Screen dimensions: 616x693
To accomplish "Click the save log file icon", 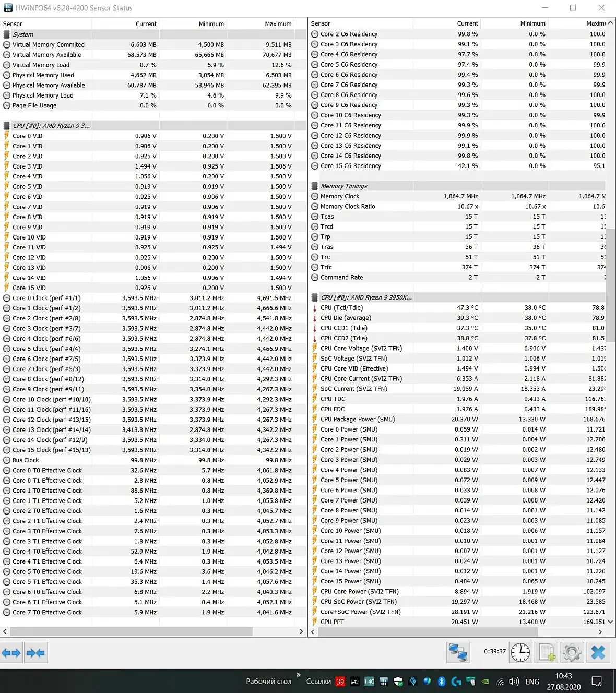I will 547,652.
